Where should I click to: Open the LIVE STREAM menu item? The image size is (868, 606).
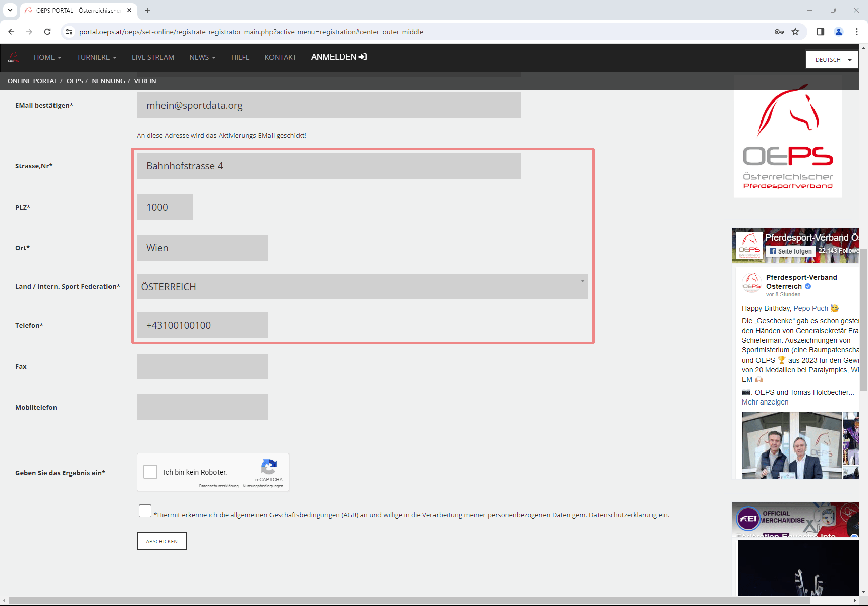pos(152,57)
